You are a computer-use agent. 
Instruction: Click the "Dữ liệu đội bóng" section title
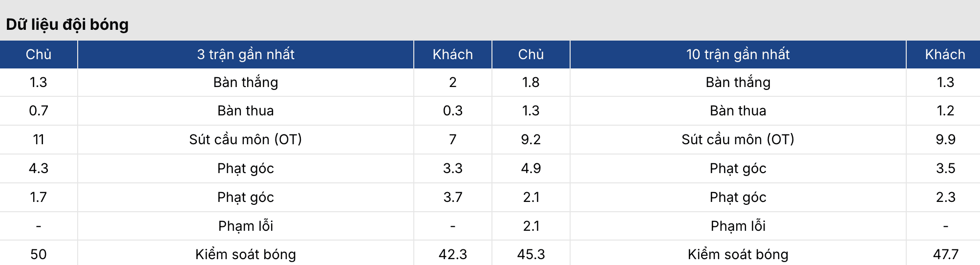(x=67, y=24)
